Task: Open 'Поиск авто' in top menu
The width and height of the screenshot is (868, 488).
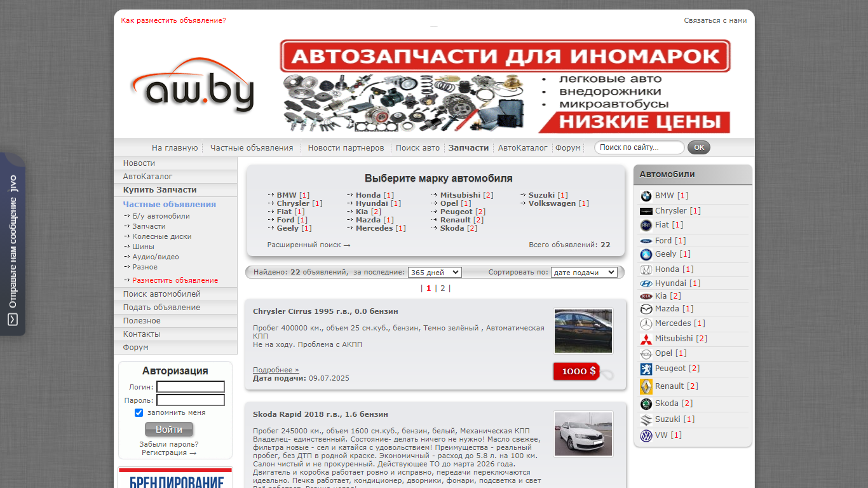Action: coord(417,148)
